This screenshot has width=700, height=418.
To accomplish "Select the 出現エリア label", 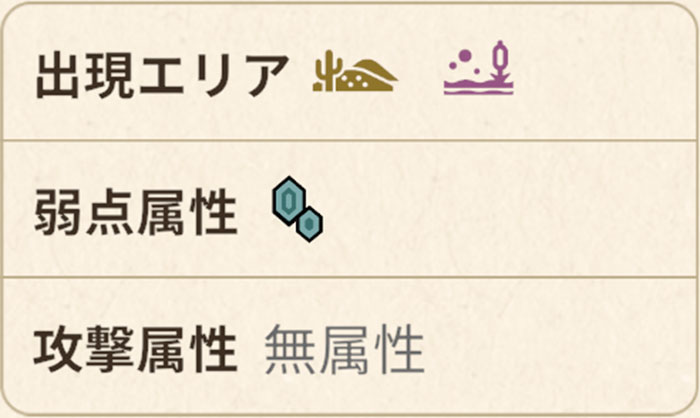I will pos(162,75).
